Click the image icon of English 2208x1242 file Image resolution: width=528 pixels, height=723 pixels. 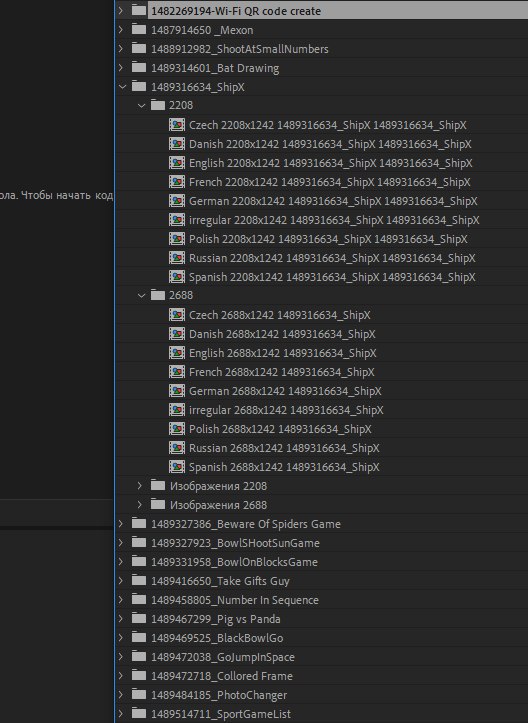coord(177,163)
